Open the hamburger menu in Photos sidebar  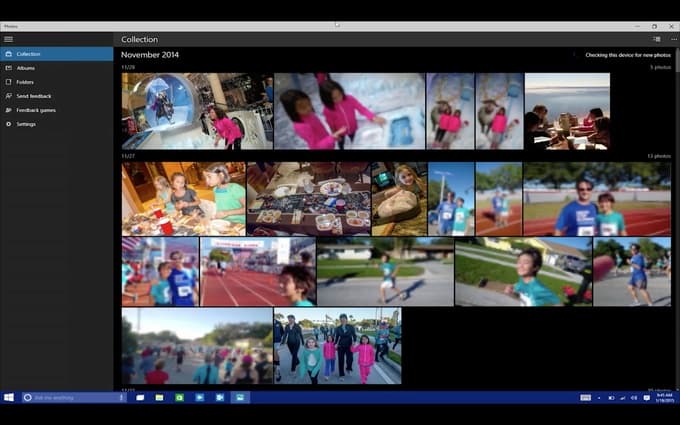coord(8,39)
